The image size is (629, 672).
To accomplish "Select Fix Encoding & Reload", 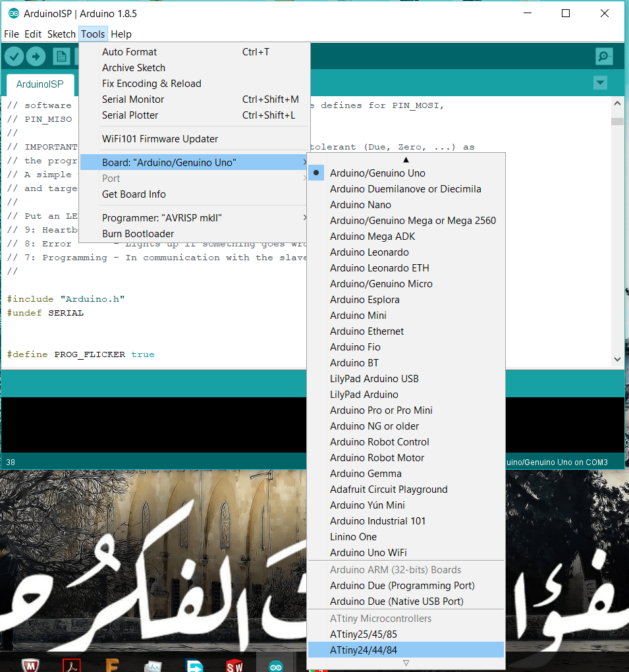I will click(194, 84).
